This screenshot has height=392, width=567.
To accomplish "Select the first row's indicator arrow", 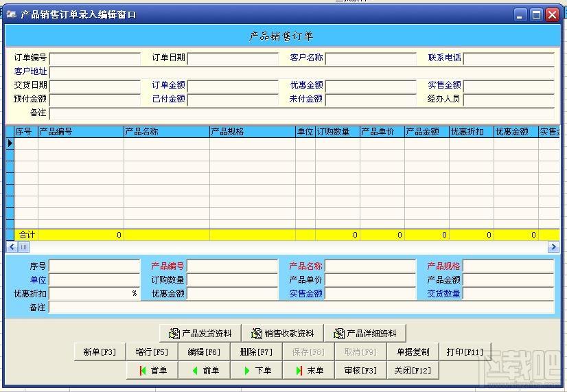I will pos(10,143).
